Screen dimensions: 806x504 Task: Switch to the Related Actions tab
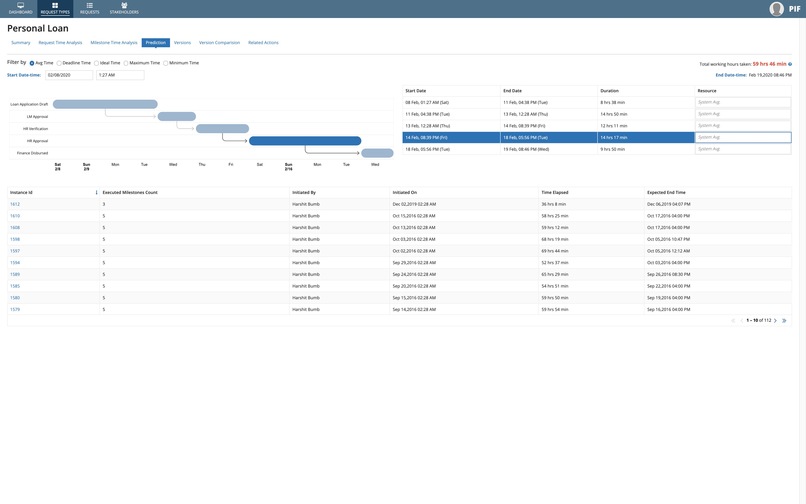[263, 43]
